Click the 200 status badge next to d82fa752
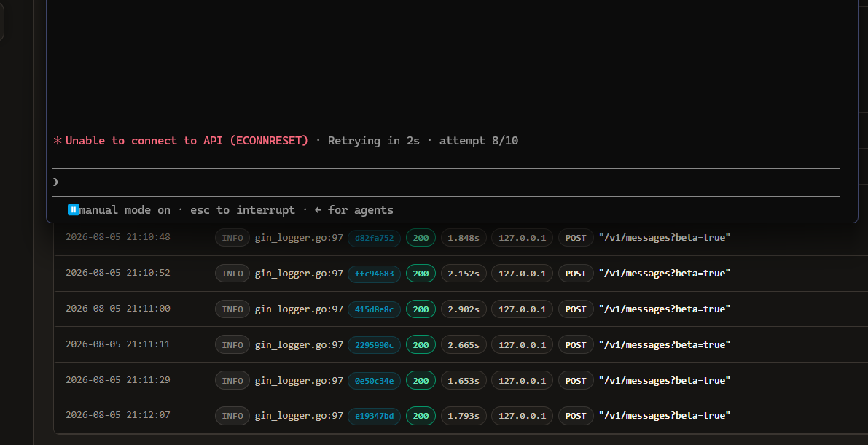This screenshot has width=868, height=445. [x=421, y=239]
